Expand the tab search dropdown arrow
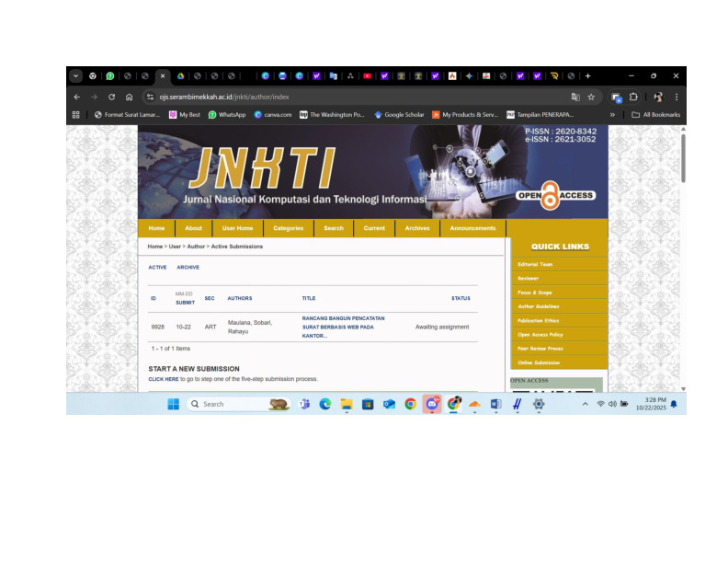 (x=75, y=75)
